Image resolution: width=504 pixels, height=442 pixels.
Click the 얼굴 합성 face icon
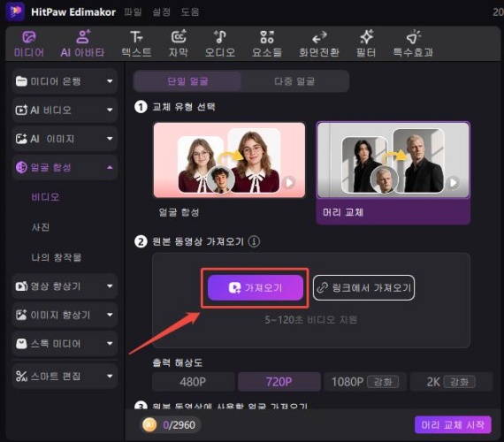(21, 167)
